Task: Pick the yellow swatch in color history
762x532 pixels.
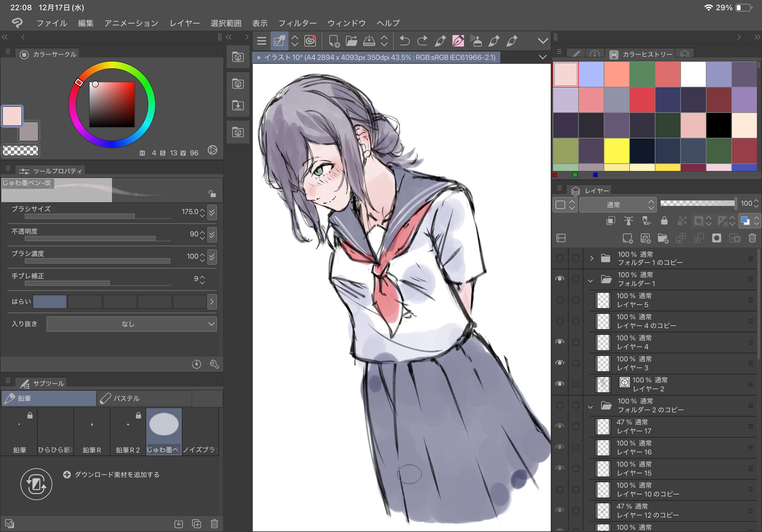Action: pos(616,151)
